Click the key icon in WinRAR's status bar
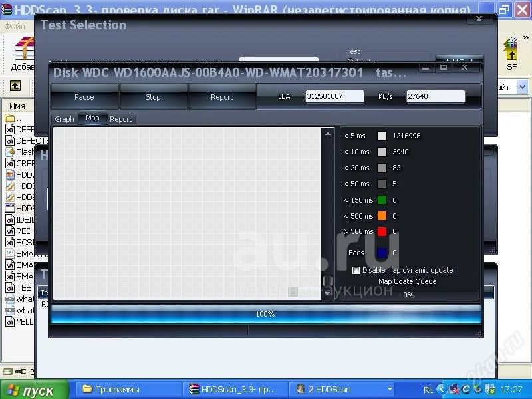Viewport: 532px width, 399px height. pos(21,372)
